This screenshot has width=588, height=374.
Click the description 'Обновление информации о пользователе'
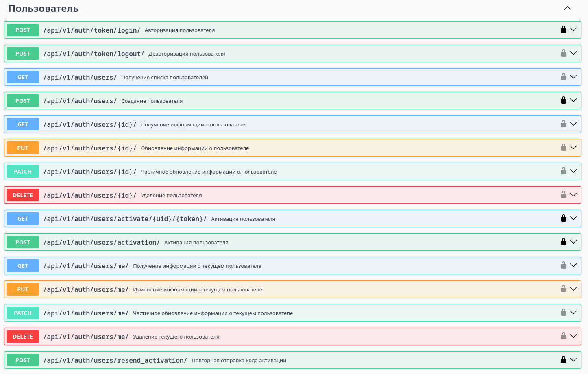195,148
